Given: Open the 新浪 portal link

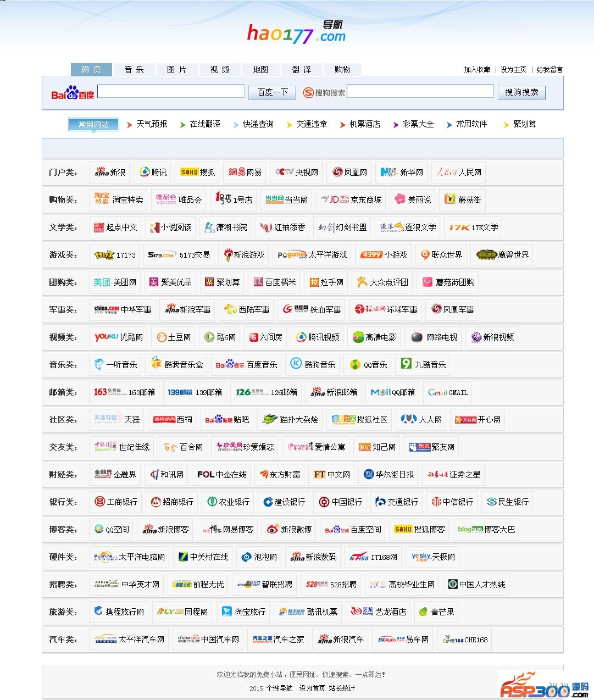Looking at the screenshot, I should point(110,172).
